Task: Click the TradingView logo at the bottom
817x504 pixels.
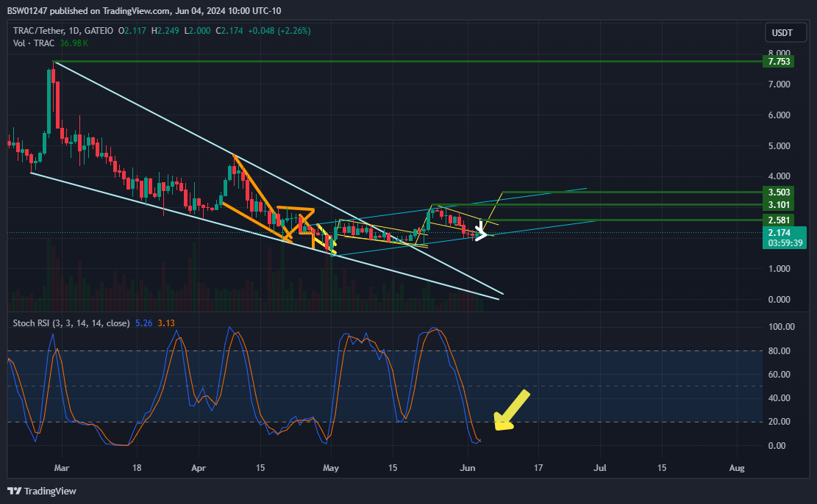Action: (x=42, y=491)
